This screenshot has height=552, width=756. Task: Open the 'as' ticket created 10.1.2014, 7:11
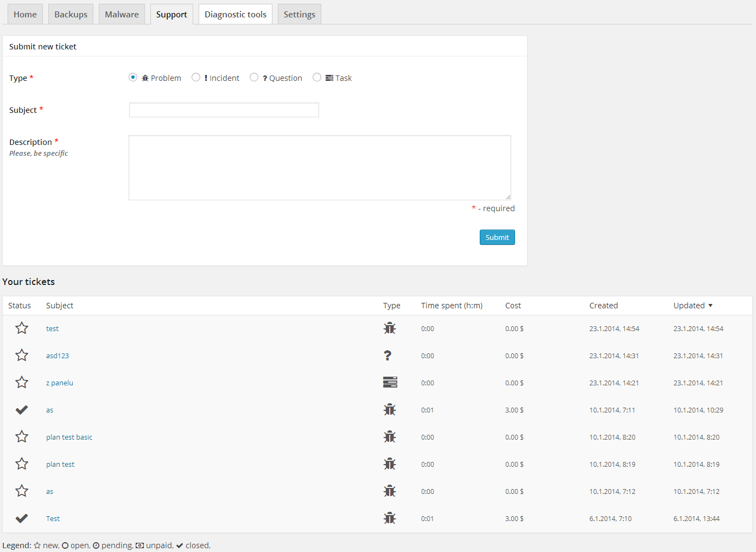(x=49, y=410)
